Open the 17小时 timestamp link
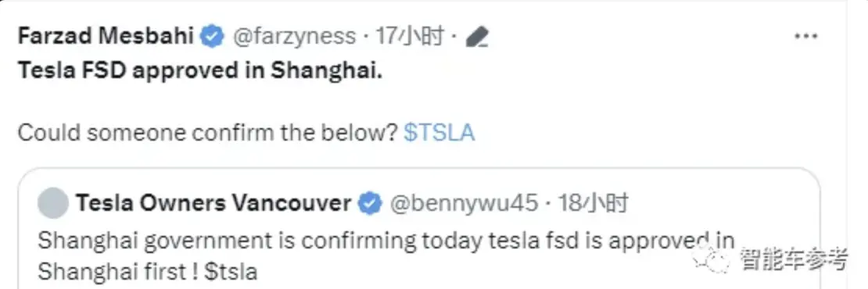 pyautogui.click(x=410, y=37)
